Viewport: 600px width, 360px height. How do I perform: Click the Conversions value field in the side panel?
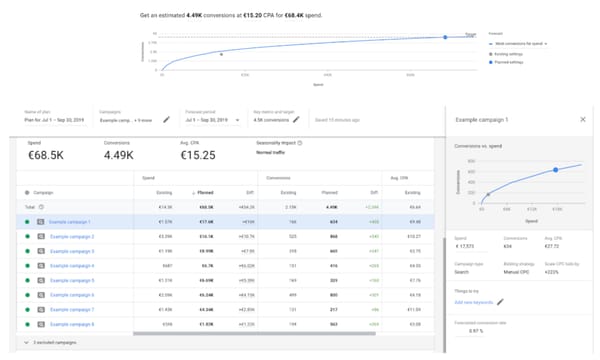(x=507, y=246)
